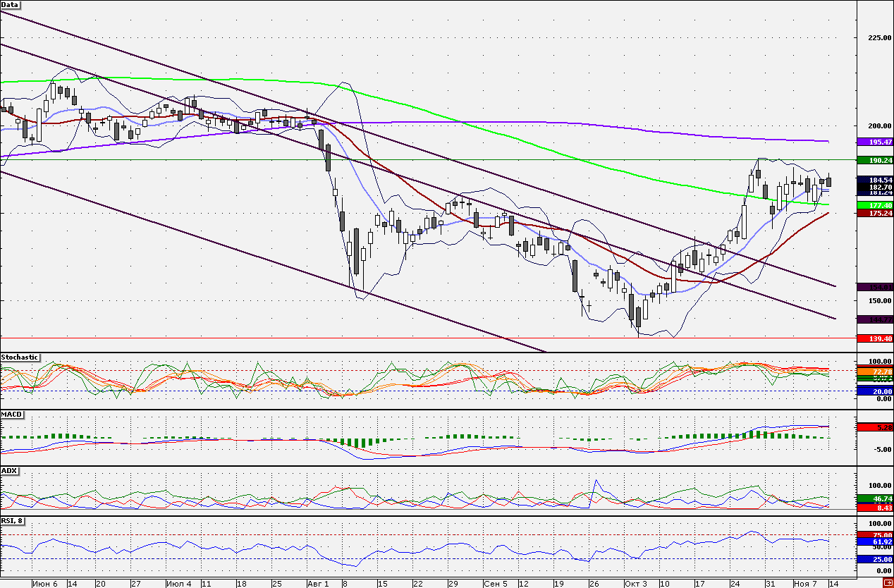This screenshot has height=588, width=894.
Task: Click the Авг 1 date on time axis
Action: [318, 584]
